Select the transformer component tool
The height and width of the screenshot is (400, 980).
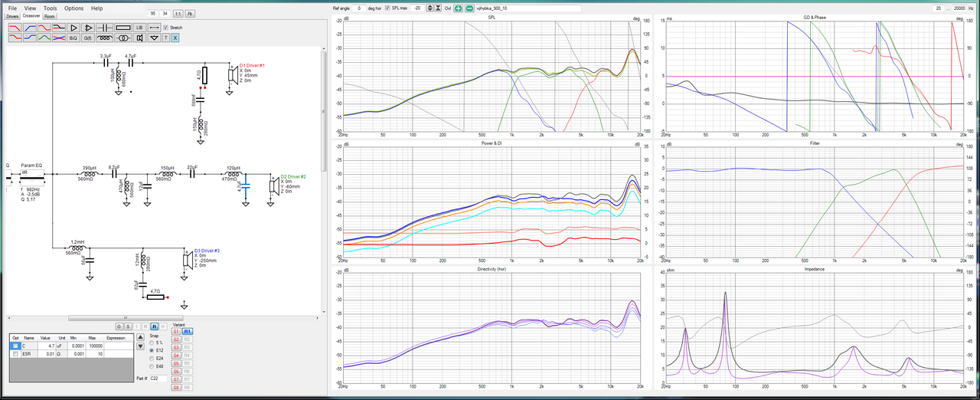point(123,38)
